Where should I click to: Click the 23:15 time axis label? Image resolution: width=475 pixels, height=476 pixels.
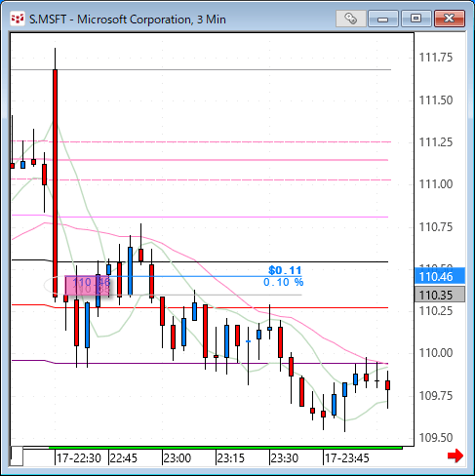[231, 458]
